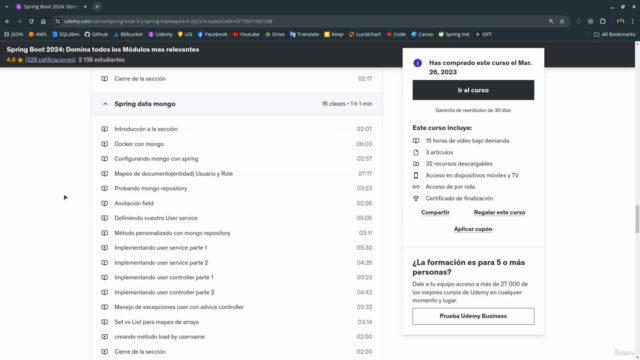Image resolution: width=640 pixels, height=360 pixels.
Task: Select the lesson Configurando mongo con spring
Action: point(156,159)
